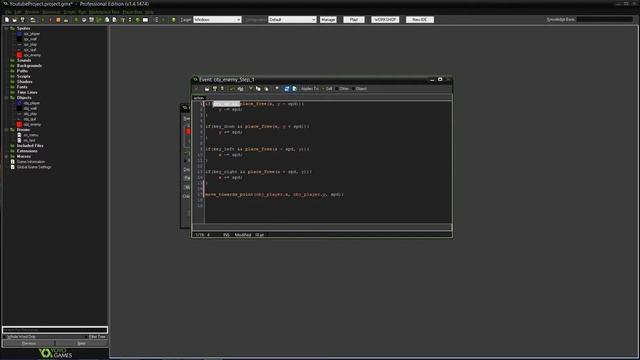Collapse the Rooms folder expander
Screen dimensions: 640x360
pos(6,130)
